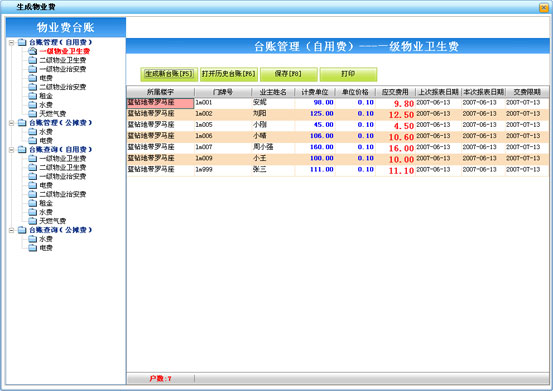553x391 pixels.
Task: Click folder icon beside 租金 under 台账管理（自用费）
Action: [x=32, y=96]
